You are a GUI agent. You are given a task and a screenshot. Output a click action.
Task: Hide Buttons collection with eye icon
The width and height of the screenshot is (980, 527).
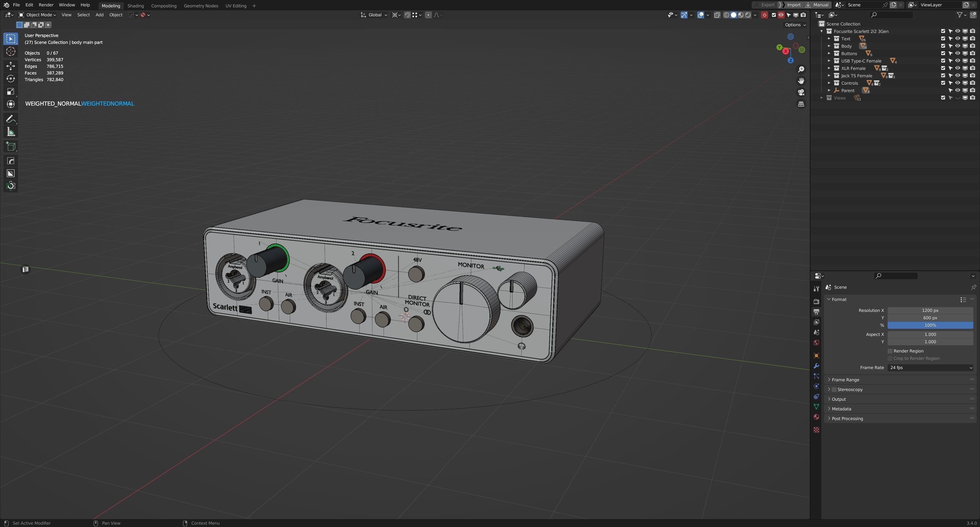point(958,53)
